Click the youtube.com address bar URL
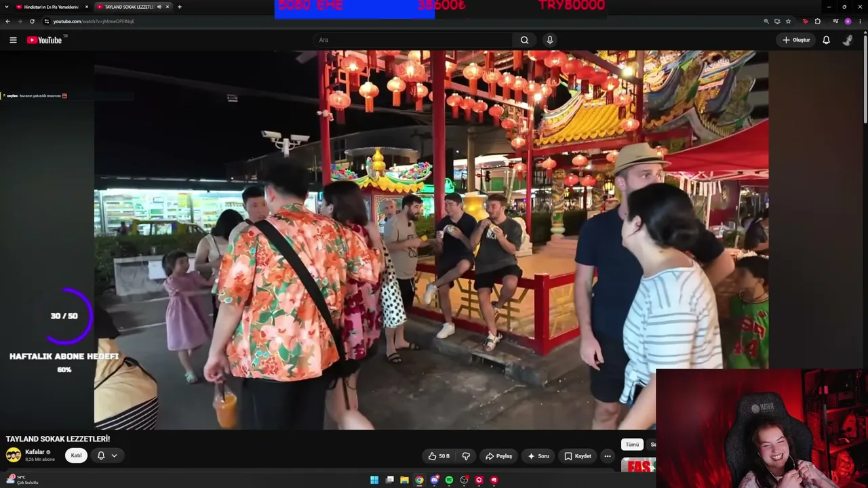868x488 pixels. [x=94, y=21]
